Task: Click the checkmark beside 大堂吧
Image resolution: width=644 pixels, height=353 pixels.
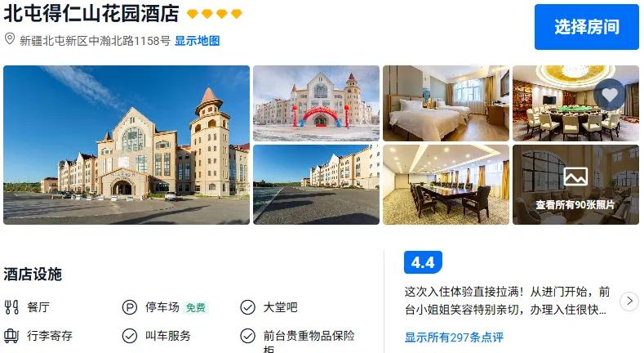Action: 247,307
